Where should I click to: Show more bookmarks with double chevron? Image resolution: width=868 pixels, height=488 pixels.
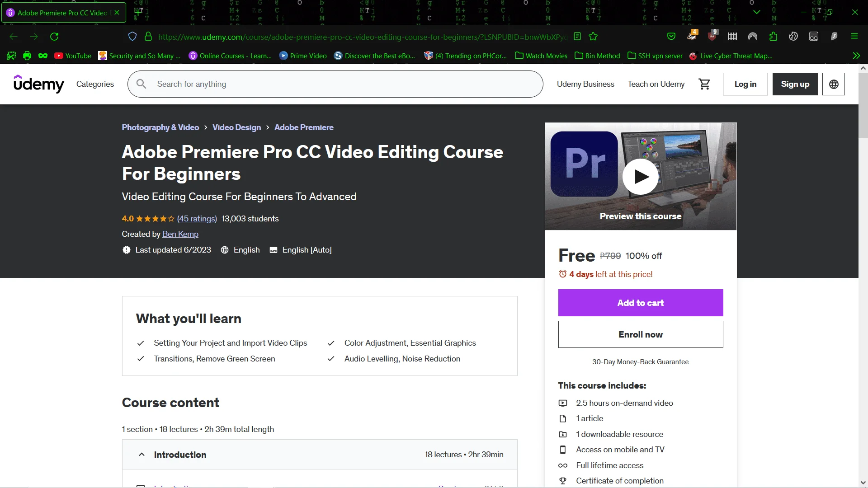click(856, 56)
